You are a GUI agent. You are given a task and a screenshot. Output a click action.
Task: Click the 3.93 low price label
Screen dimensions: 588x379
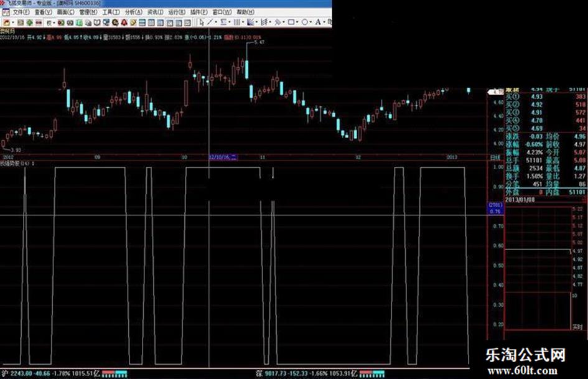pos(16,150)
